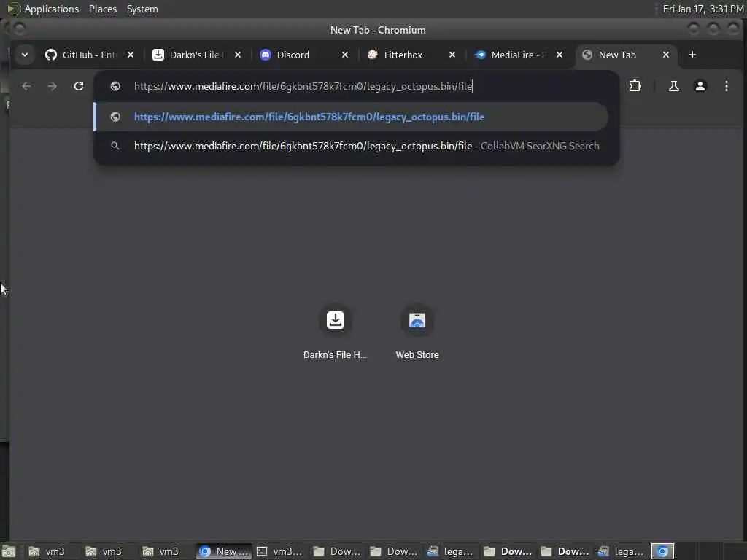Close the MediaFire tab
747x560 pixels.
(560, 55)
